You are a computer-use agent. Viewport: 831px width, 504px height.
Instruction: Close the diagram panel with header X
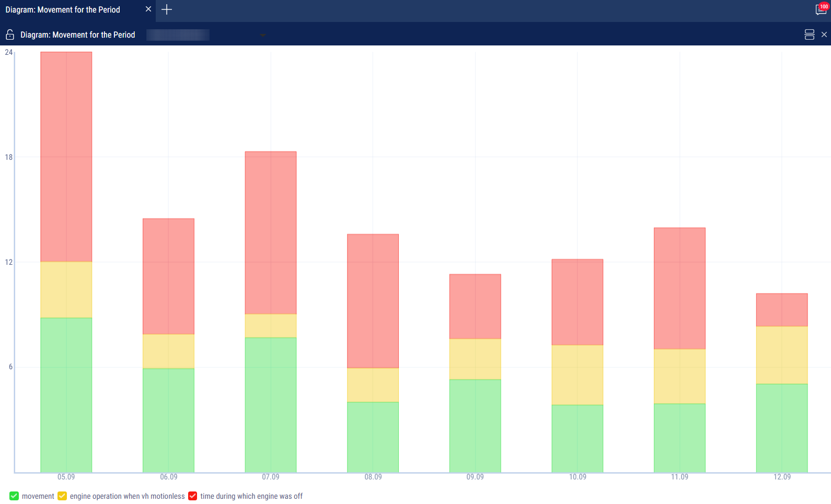[x=824, y=34]
